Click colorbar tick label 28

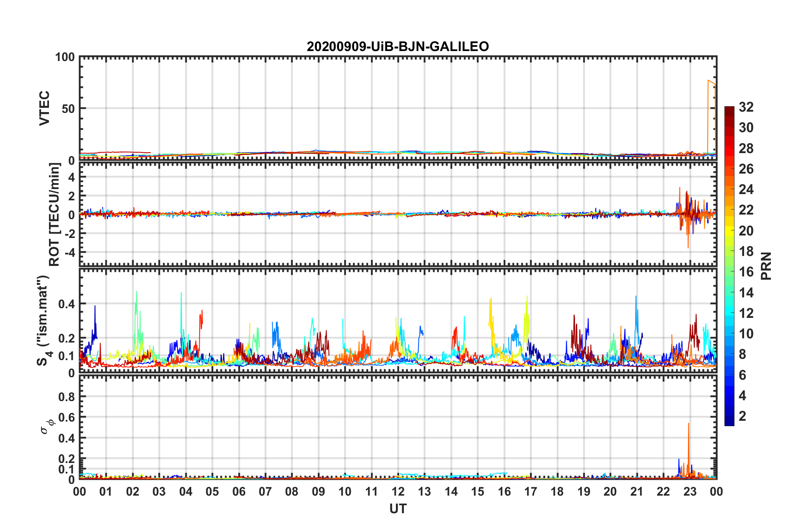click(746, 148)
